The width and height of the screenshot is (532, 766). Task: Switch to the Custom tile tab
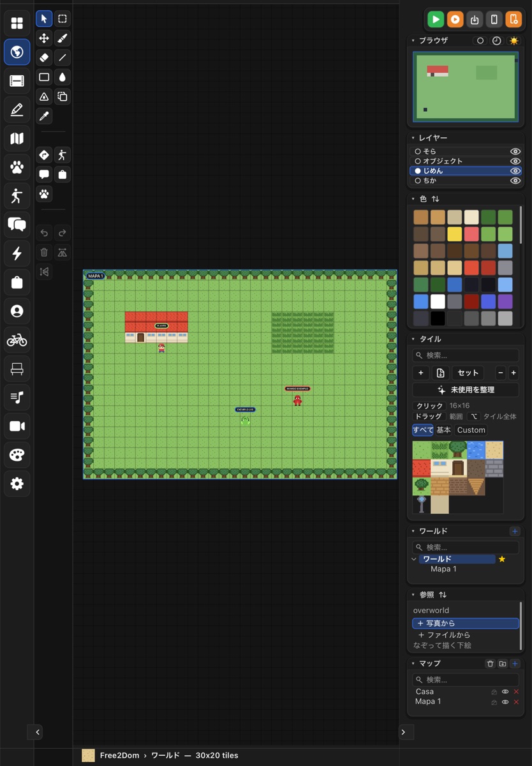471,430
